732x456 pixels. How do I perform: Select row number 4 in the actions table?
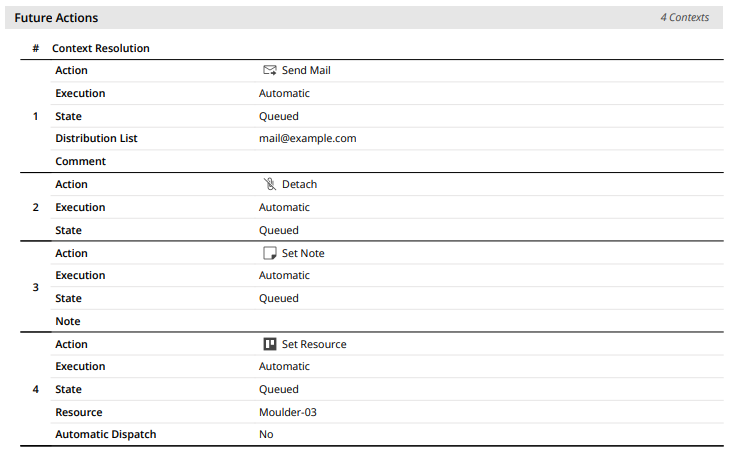(36, 390)
